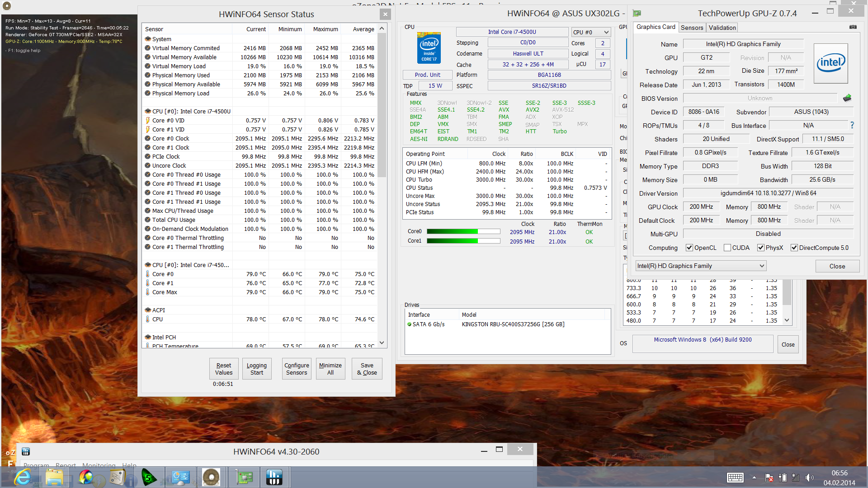Click the Reset Values button
This screenshot has height=488, width=868.
coord(224,369)
